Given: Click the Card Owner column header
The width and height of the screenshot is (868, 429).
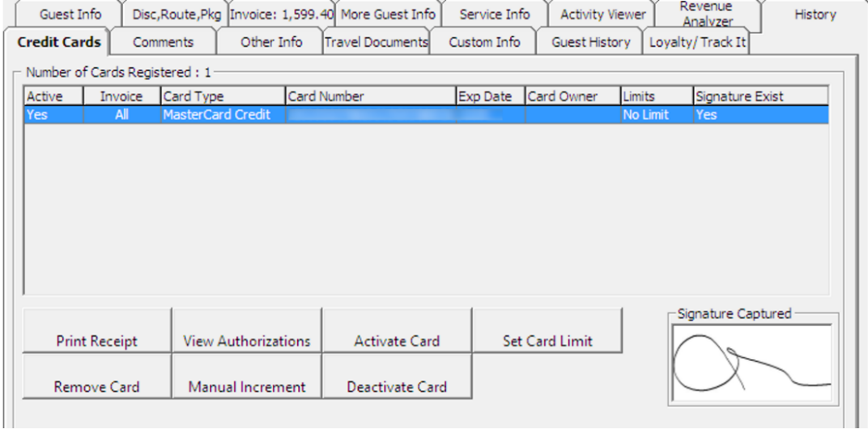Looking at the screenshot, I should click(573, 96).
